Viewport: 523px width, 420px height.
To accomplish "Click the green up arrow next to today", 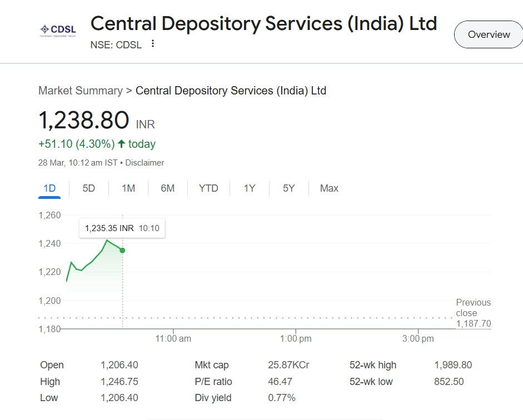I will (x=121, y=144).
